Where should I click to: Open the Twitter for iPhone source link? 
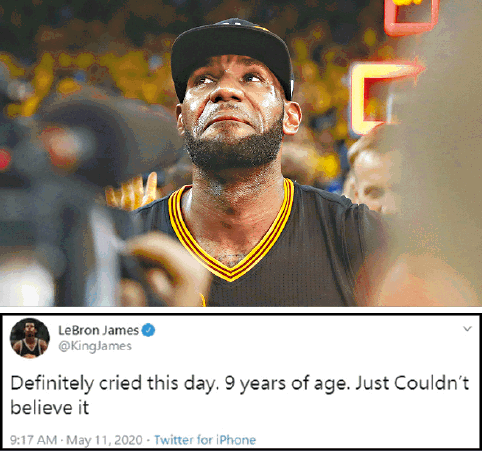pos(205,440)
